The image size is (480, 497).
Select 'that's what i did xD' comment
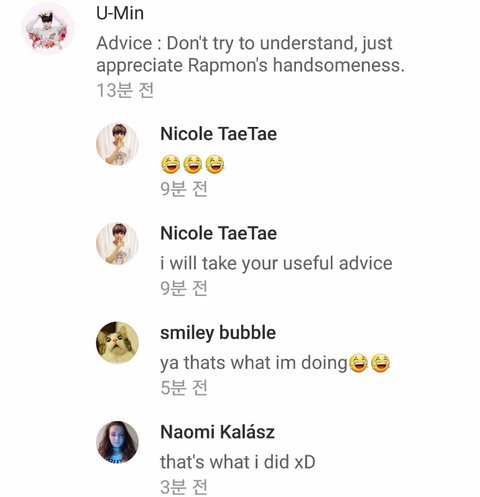pyautogui.click(x=238, y=462)
